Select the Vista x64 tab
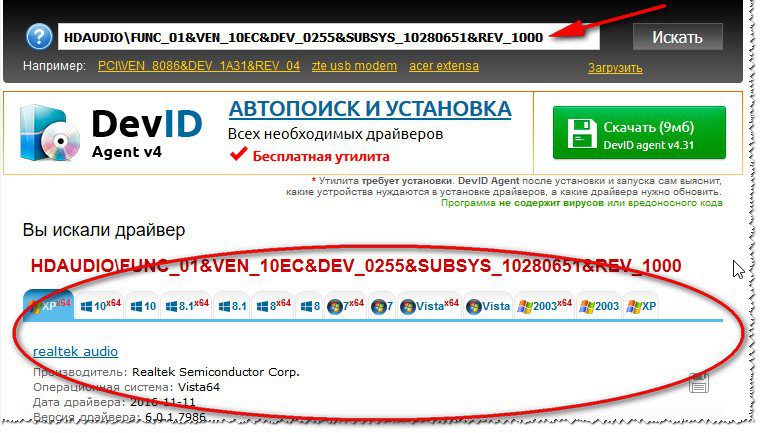The height and width of the screenshot is (433, 763). click(x=430, y=306)
